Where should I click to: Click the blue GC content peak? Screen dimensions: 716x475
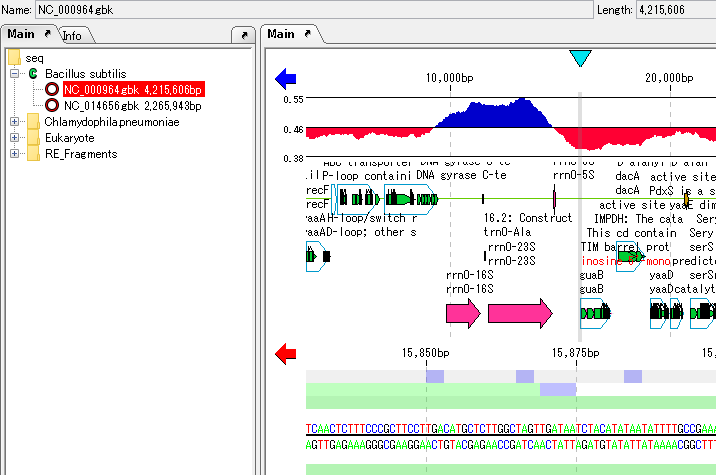point(493,113)
